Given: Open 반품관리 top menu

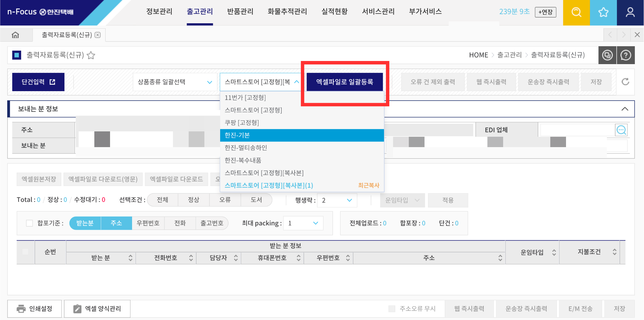Looking at the screenshot, I should click(240, 12).
